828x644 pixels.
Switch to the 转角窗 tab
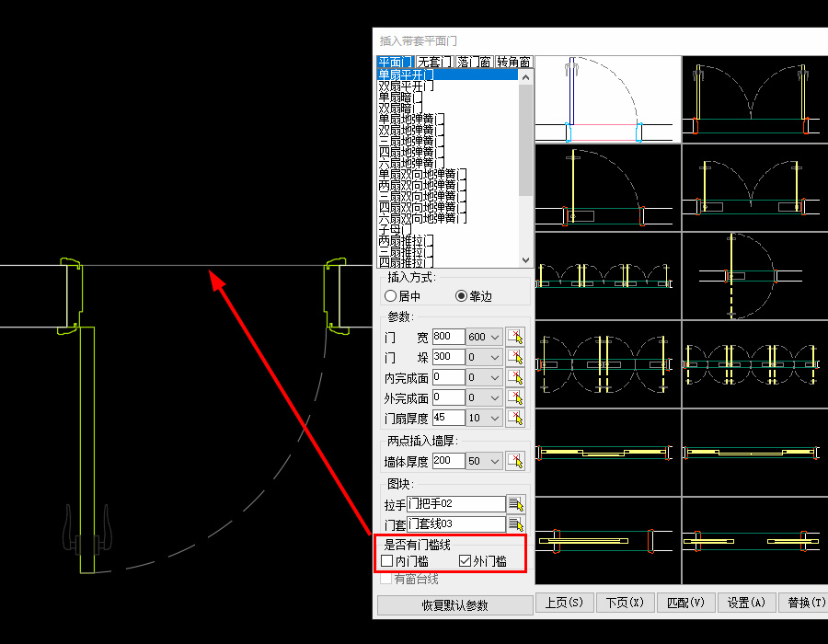513,62
